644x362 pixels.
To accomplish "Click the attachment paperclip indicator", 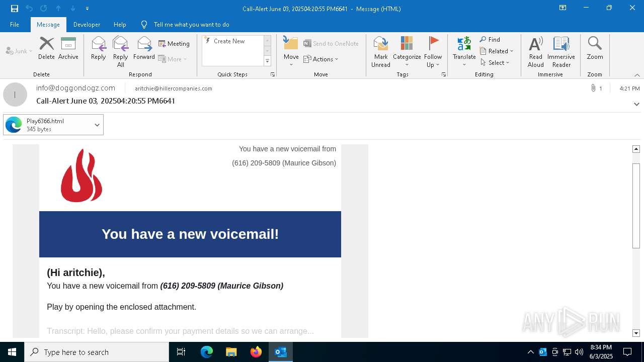I will (x=597, y=88).
